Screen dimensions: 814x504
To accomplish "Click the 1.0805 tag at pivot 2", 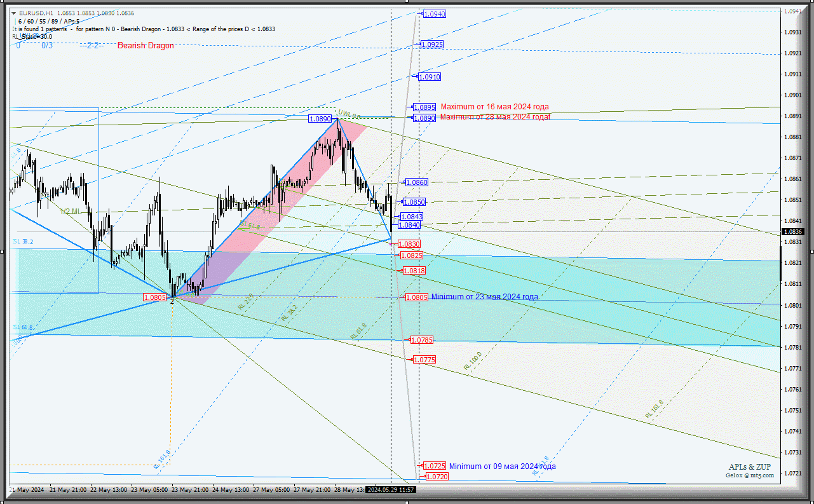I will pos(154,297).
